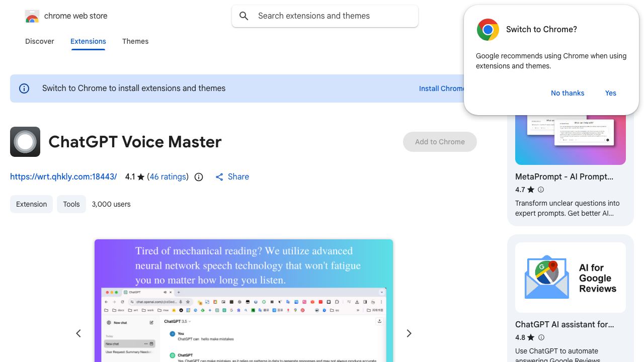Click the Share text link
The height and width of the screenshot is (362, 644).
tap(238, 177)
